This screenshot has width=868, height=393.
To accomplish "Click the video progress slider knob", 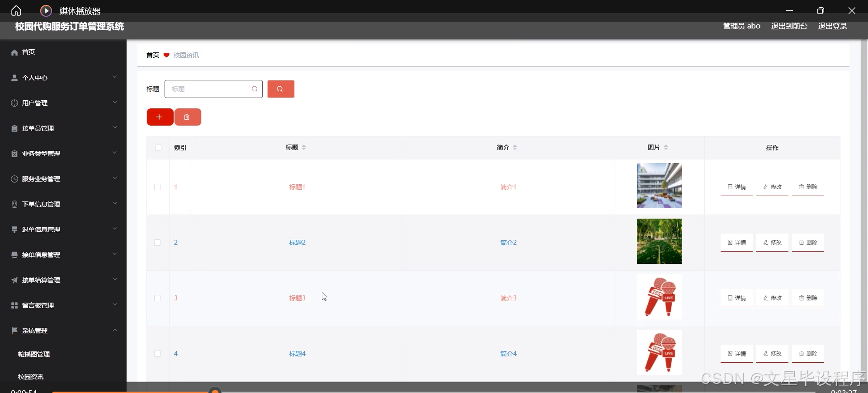I will tap(216, 390).
